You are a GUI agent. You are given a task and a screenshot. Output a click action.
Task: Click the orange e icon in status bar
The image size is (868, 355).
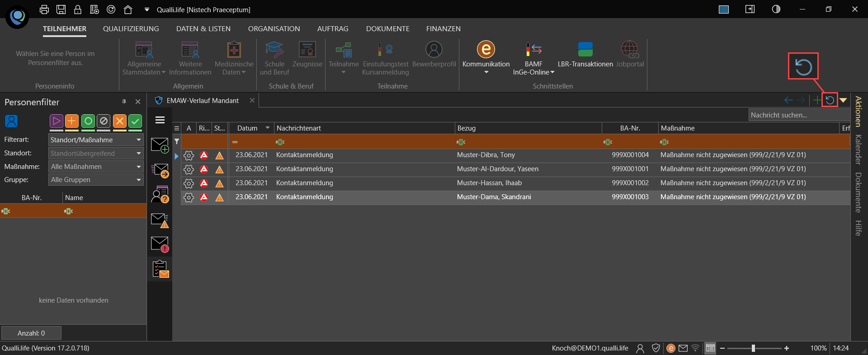click(x=671, y=348)
